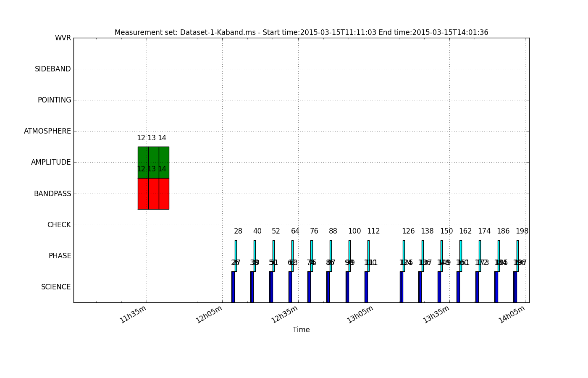
Task: Click the 14h05m time tick label
Action: pyautogui.click(x=512, y=315)
